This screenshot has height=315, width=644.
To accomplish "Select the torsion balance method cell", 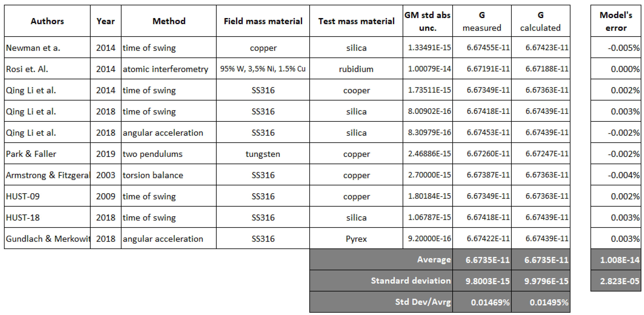I will coord(153,175).
